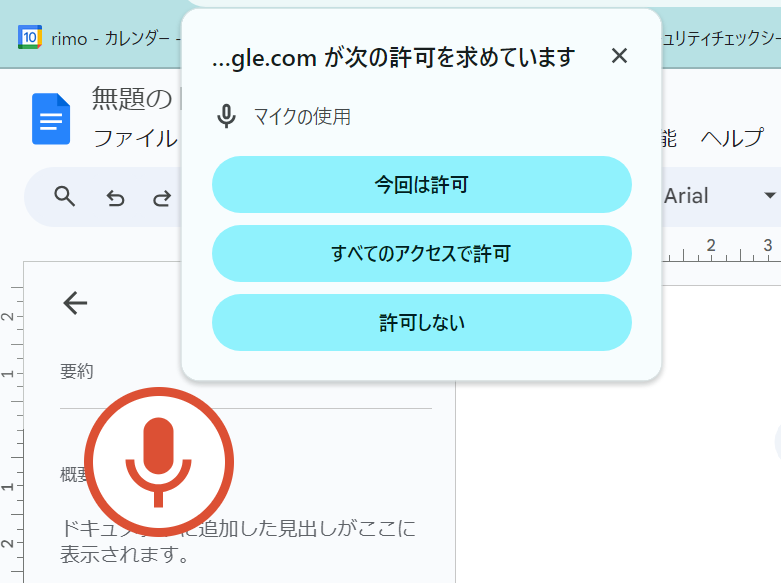The image size is (781, 583).
Task: Open the ファイル menu
Action: tap(135, 138)
